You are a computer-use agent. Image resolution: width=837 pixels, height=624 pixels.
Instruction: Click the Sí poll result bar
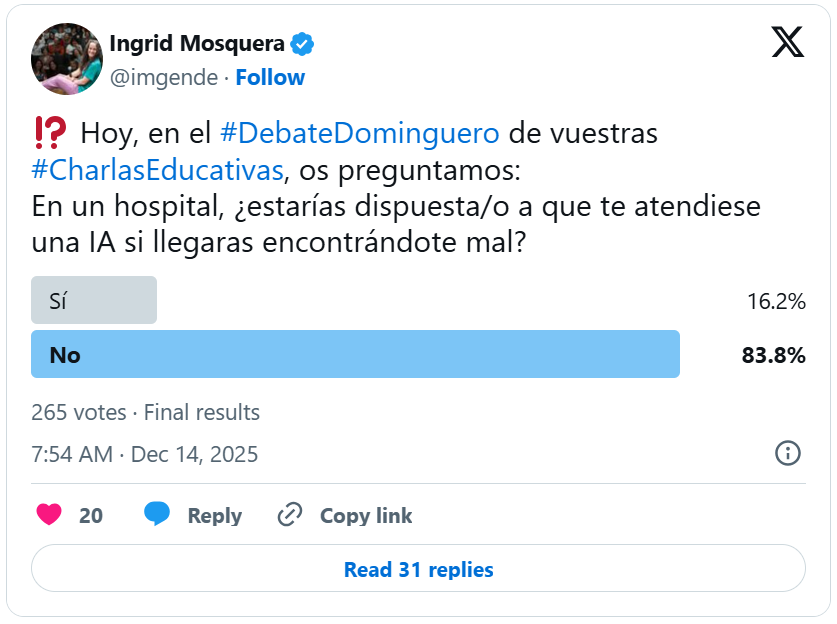pyautogui.click(x=94, y=300)
